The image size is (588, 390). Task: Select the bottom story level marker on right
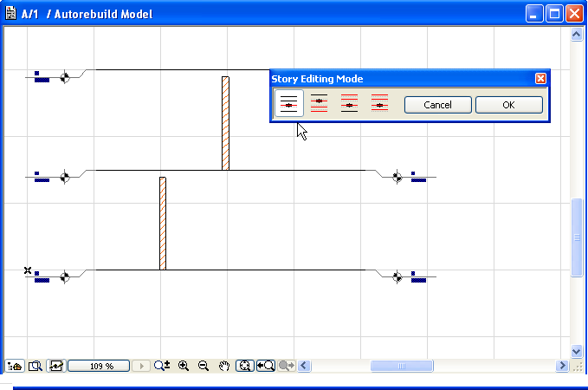397,277
